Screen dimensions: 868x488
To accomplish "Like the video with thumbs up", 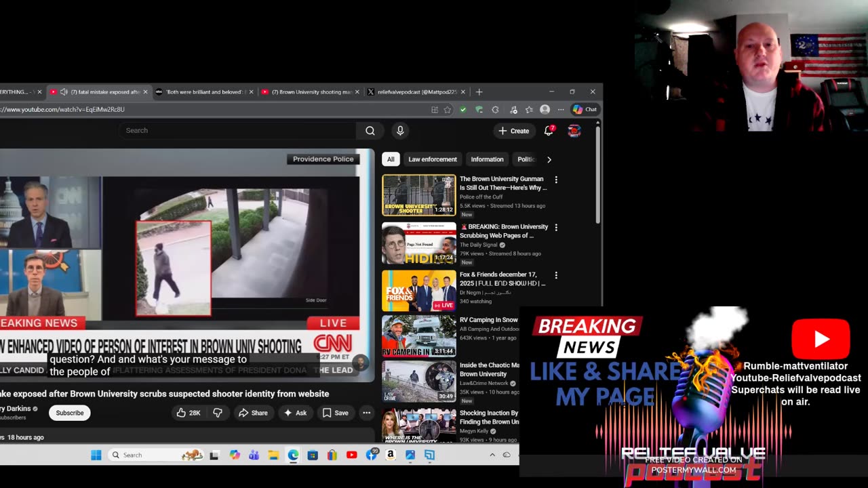I will coord(188,413).
